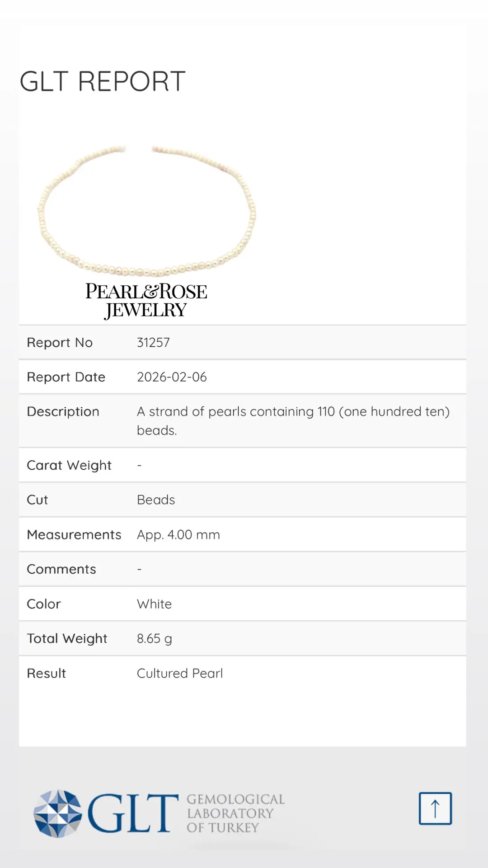This screenshot has width=488, height=868.
Task: Click the Carat Weight row
Action: pos(243,465)
